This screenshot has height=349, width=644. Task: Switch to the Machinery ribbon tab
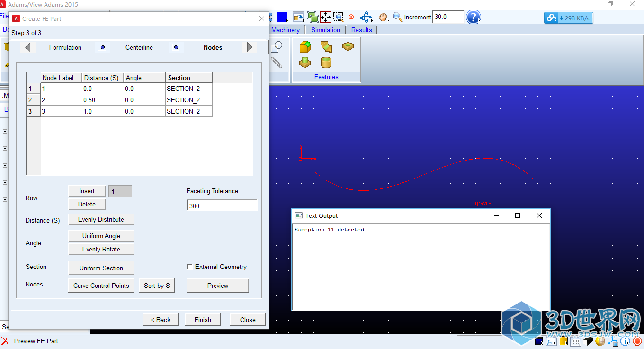[286, 30]
